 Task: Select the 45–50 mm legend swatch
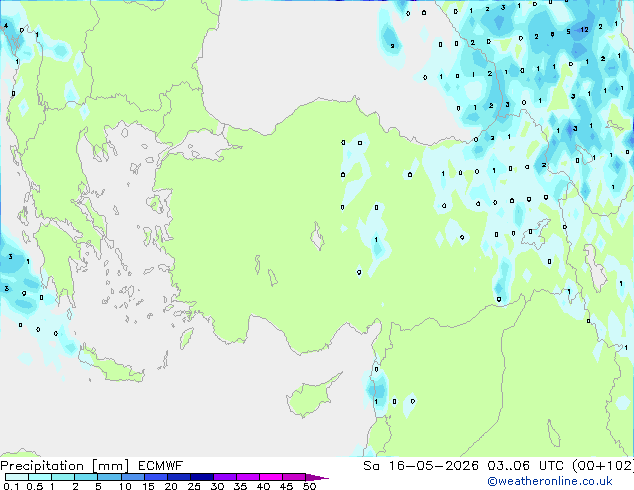pyautogui.click(x=294, y=477)
